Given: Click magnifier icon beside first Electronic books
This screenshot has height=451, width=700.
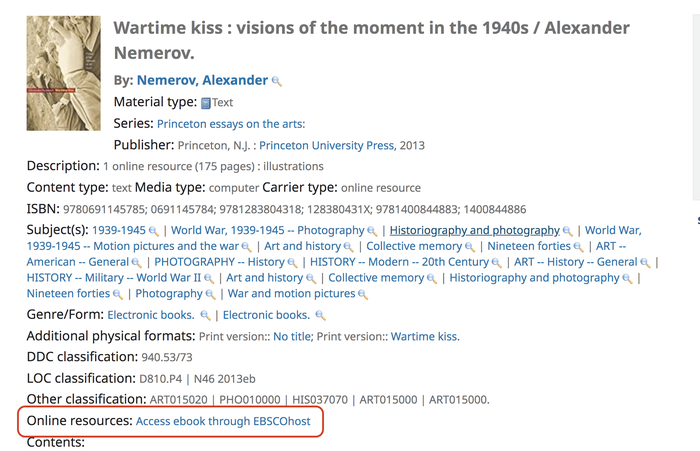Looking at the screenshot, I should point(205,316).
